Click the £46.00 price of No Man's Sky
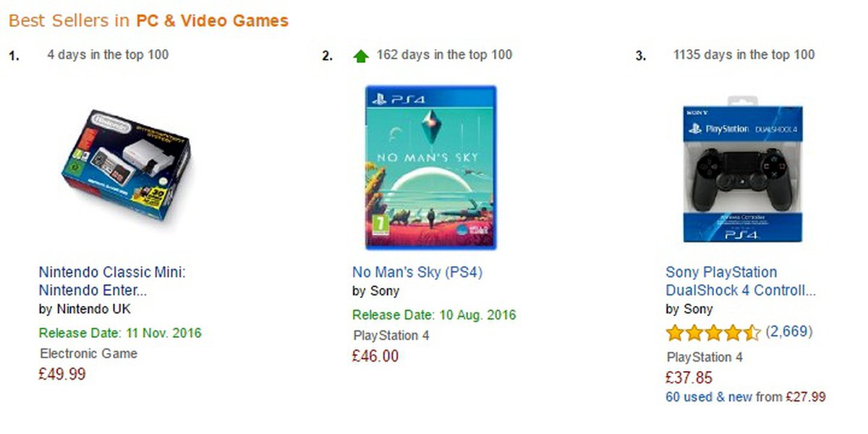 [375, 356]
